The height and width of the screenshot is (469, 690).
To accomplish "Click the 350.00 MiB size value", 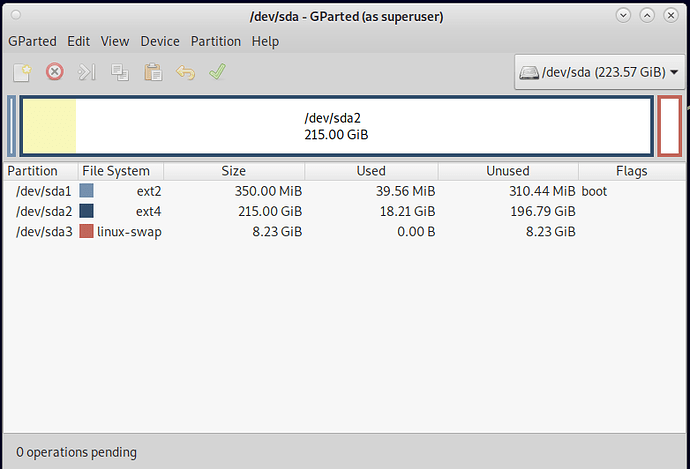I will [268, 191].
